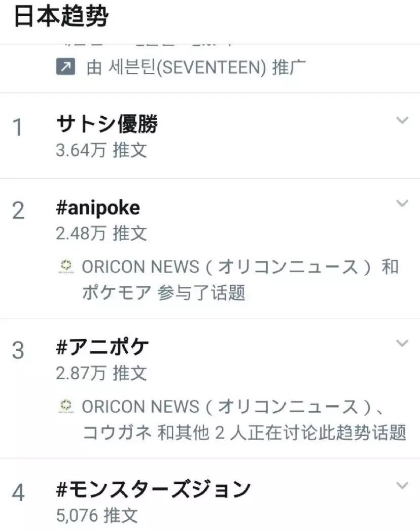
Task: Open the chevron menu for #anipoke
Action: pyautogui.click(x=402, y=204)
